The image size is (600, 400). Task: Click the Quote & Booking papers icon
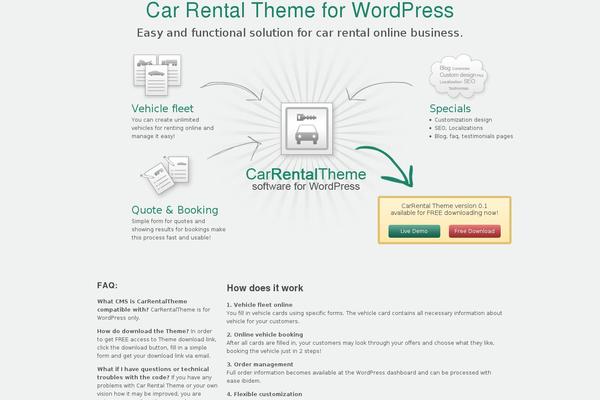[165, 174]
